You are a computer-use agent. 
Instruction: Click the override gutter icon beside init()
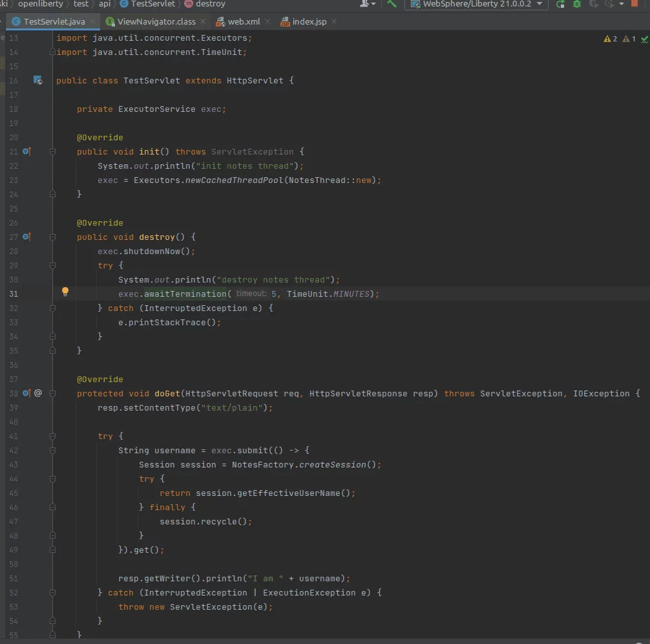tap(26, 151)
